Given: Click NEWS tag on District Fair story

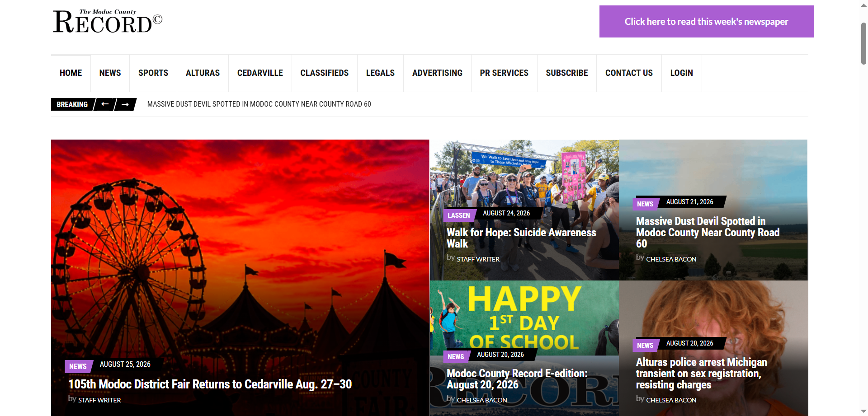Looking at the screenshot, I should pyautogui.click(x=78, y=366).
